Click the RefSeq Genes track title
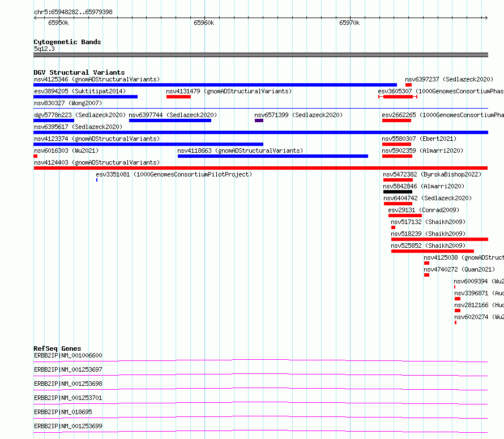The height and width of the screenshot is (439, 504). point(57,348)
